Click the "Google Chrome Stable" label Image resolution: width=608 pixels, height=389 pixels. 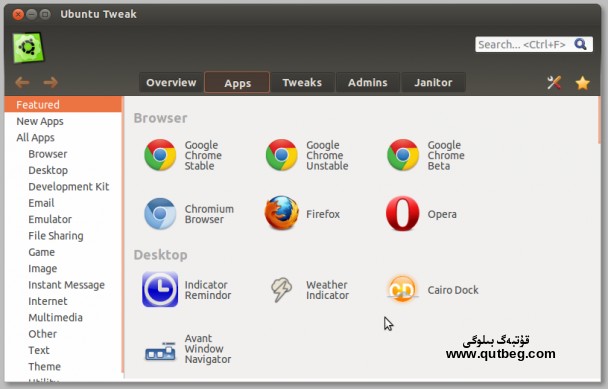click(203, 155)
